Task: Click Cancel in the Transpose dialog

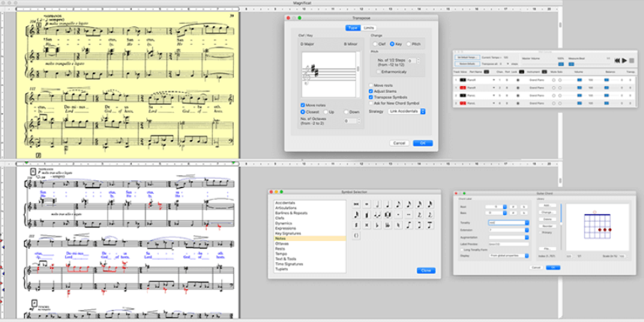Action: (399, 143)
